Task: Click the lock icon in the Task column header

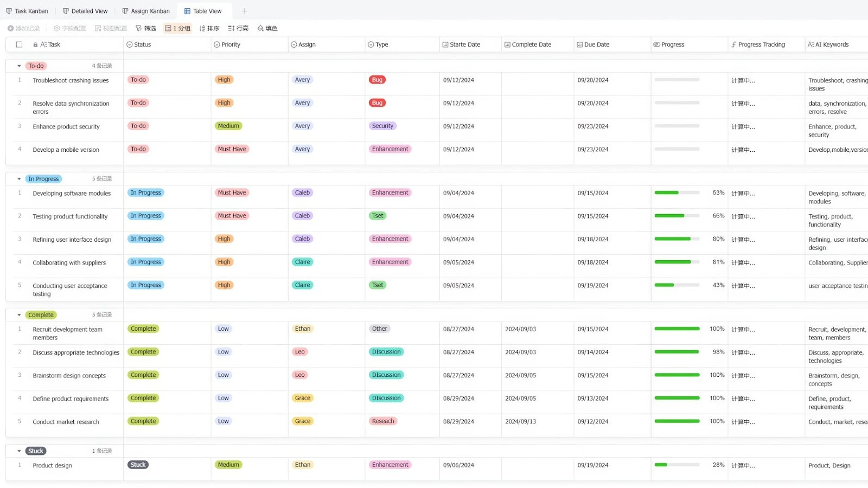Action: click(x=34, y=44)
